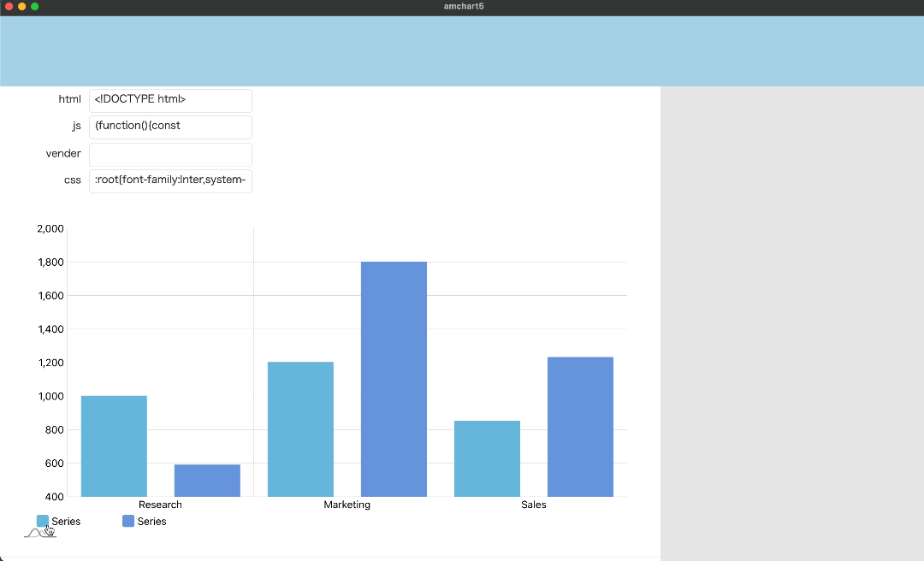Select the light blue Marketing bar

click(x=300, y=428)
